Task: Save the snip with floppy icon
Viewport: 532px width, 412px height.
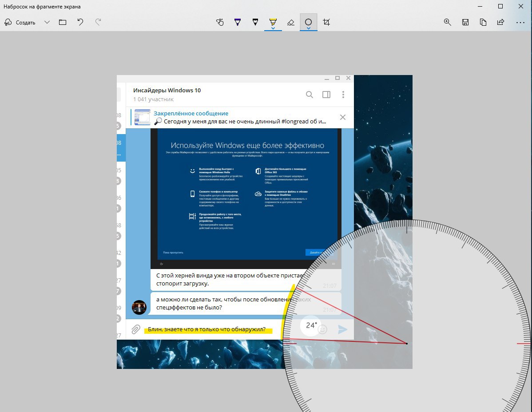Action: tap(465, 22)
